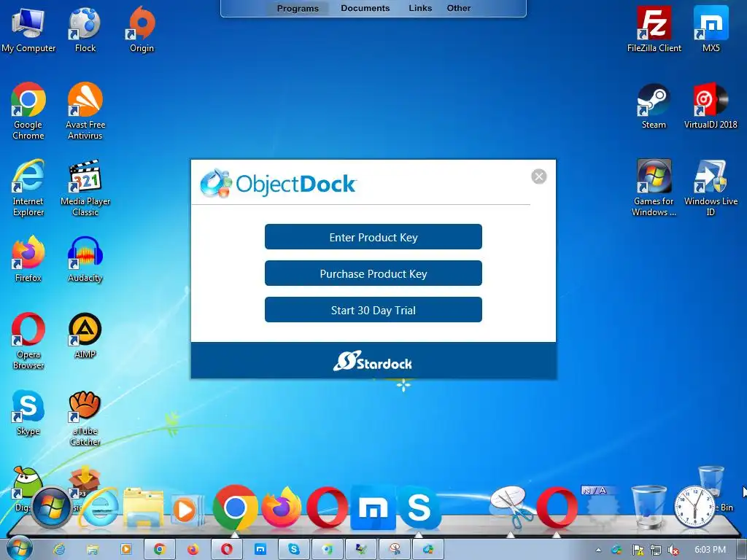Open the 6:03 PM taskbar clock

(x=710, y=550)
